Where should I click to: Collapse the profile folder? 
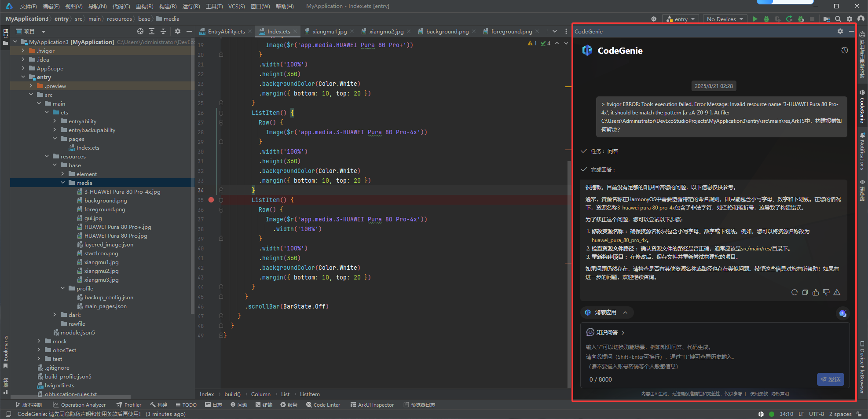(x=62, y=288)
